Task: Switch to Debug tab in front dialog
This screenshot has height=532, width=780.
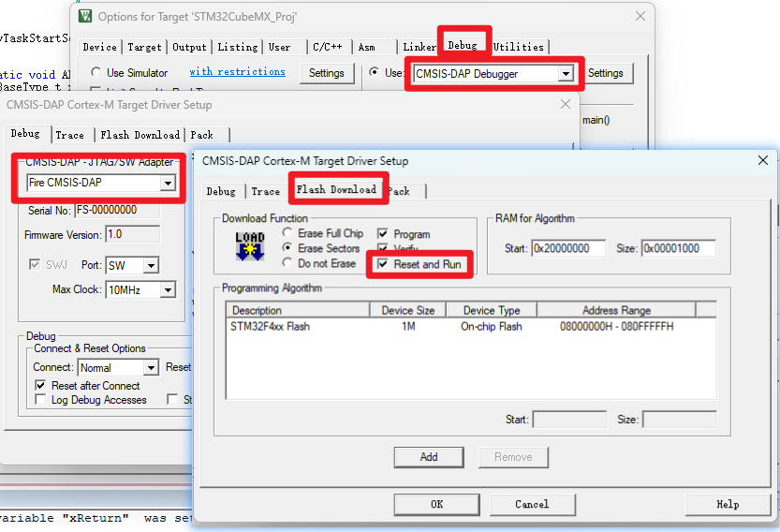Action: click(221, 191)
